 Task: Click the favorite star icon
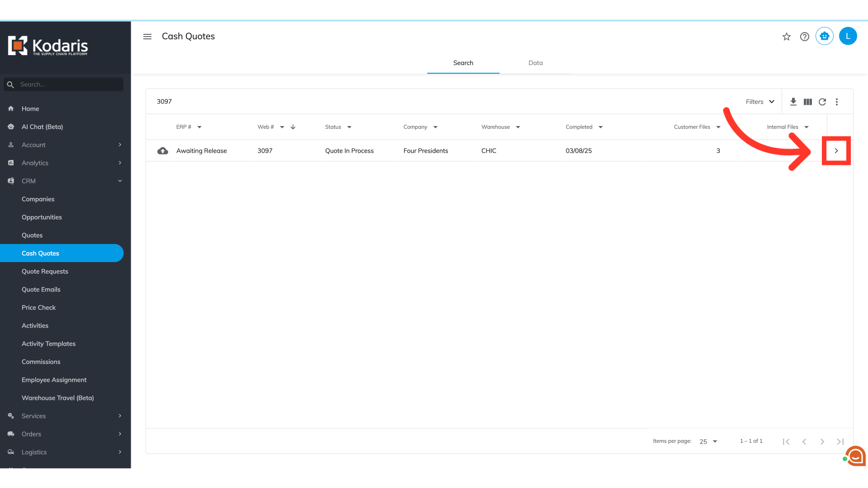[787, 37]
